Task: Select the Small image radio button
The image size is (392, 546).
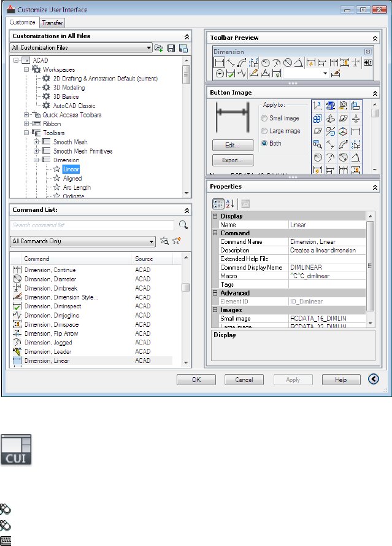Action: 264,119
